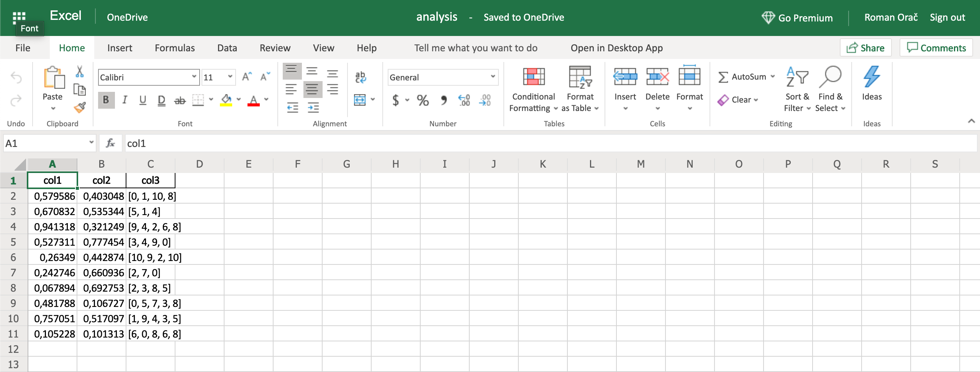This screenshot has width=980, height=372.
Task: Open the Calibri font name dropdown
Action: (x=194, y=77)
